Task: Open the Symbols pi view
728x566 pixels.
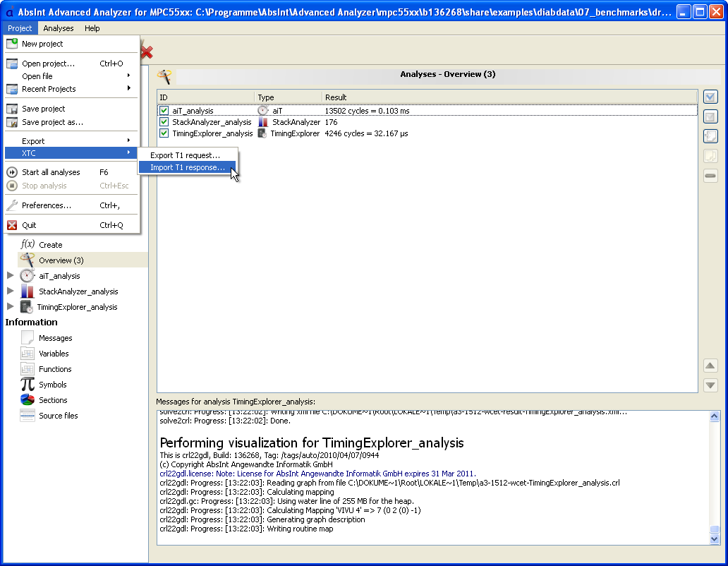Action: tap(52, 385)
